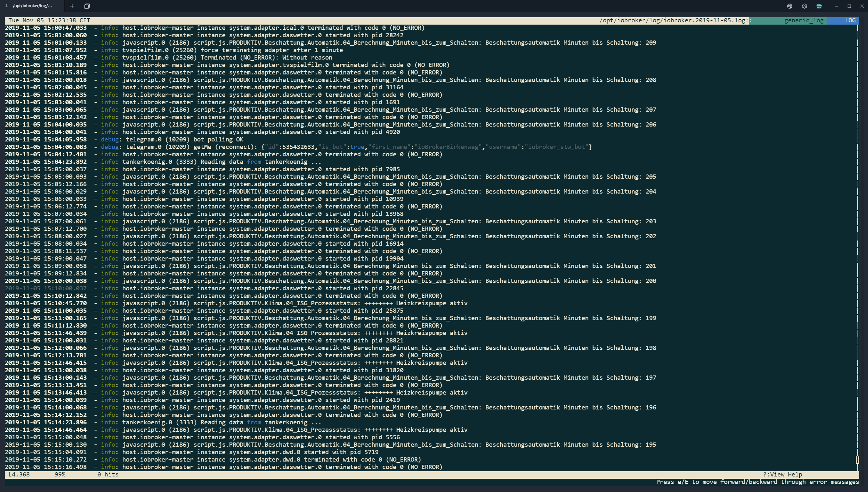
Task: Click the 99% position indicator
Action: (x=60, y=475)
